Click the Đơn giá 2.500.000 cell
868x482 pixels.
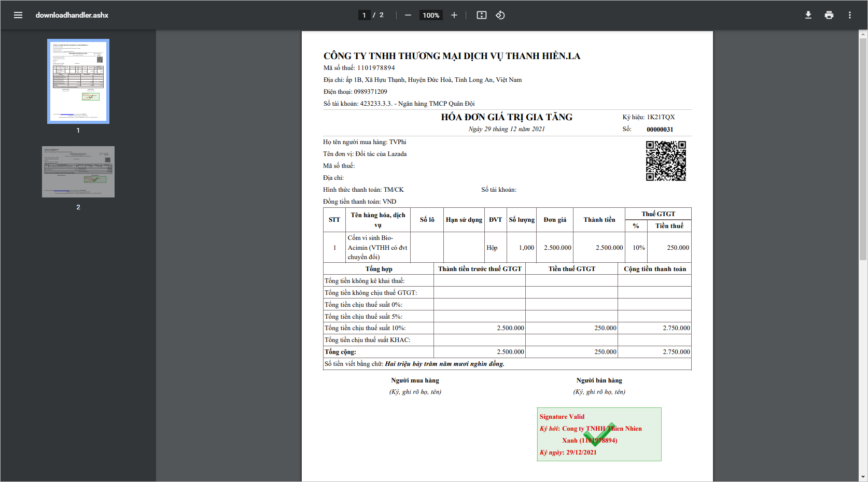click(x=555, y=248)
